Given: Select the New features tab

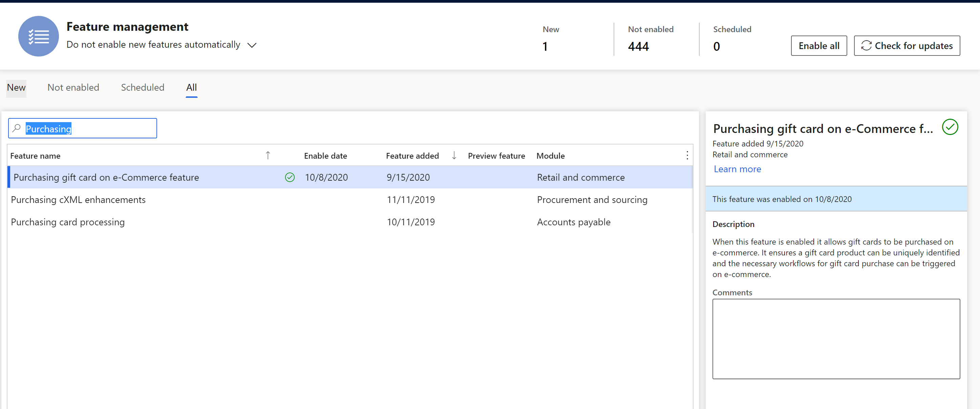Looking at the screenshot, I should 15,87.
